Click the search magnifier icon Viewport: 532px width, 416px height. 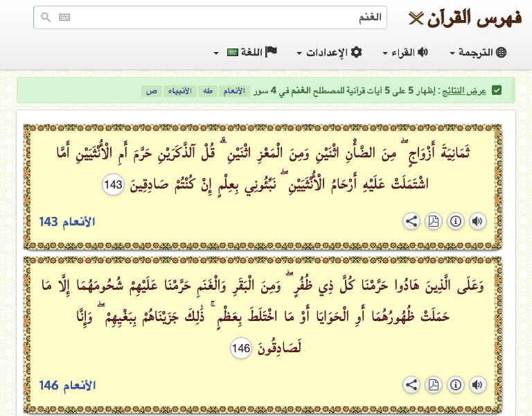pos(46,17)
